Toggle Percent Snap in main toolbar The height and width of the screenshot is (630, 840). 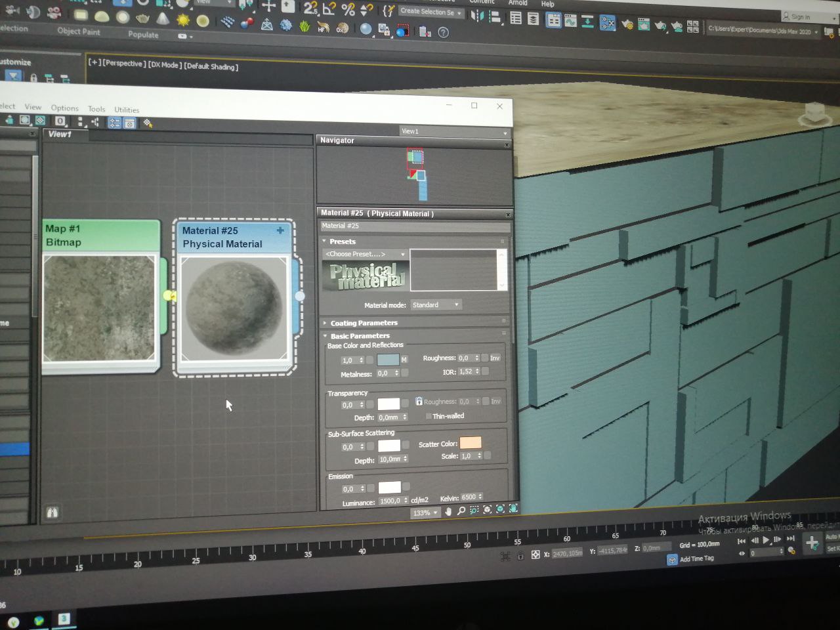[348, 9]
